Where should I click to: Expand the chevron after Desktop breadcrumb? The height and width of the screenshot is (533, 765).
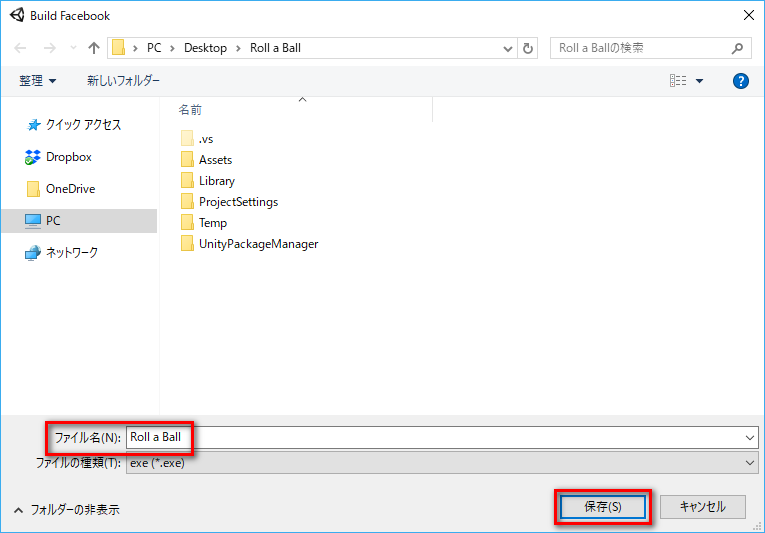click(239, 48)
